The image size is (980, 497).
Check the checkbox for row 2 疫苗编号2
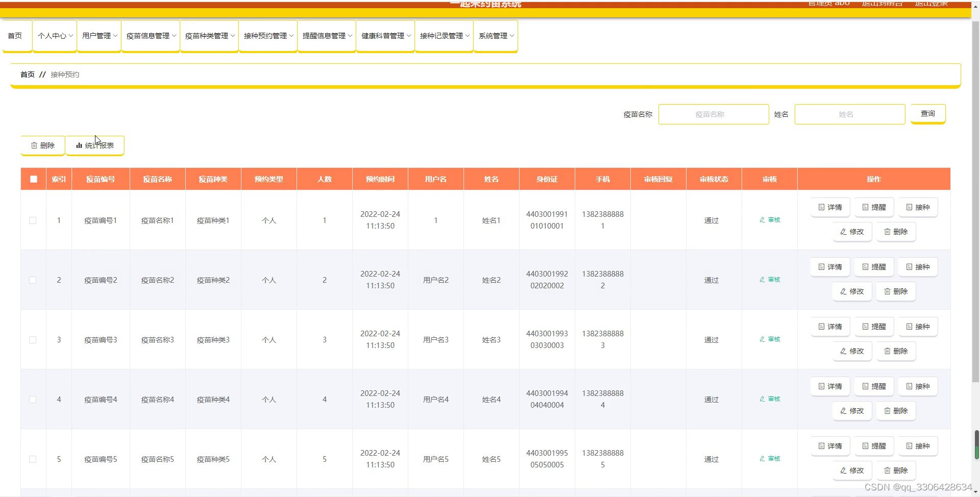(33, 280)
